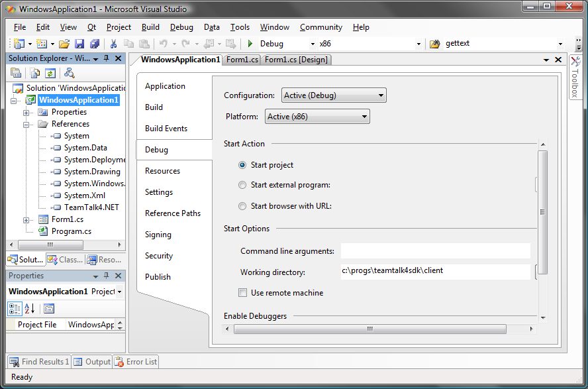Open the Platform Active (x86) dropdown
Image resolution: width=588 pixels, height=389 pixels.
(317, 117)
